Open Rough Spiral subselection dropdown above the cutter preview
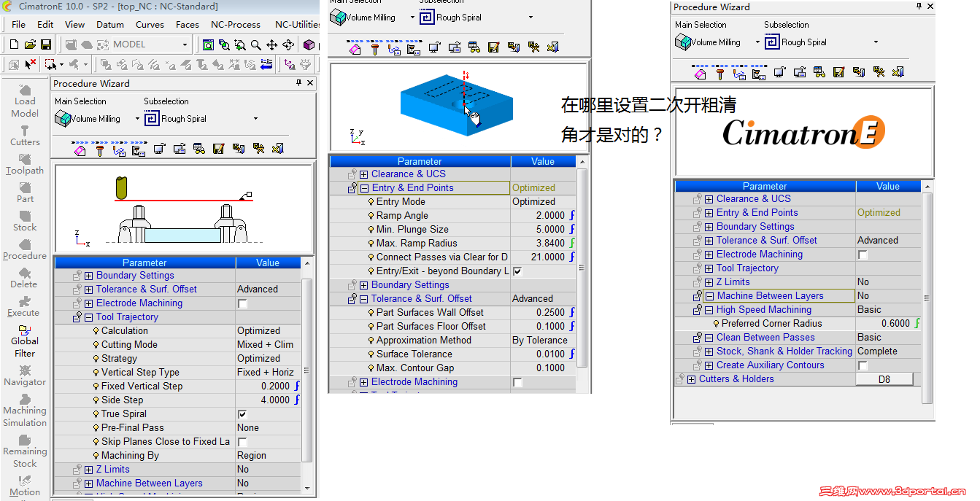This screenshot has width=980, height=501. click(x=255, y=119)
